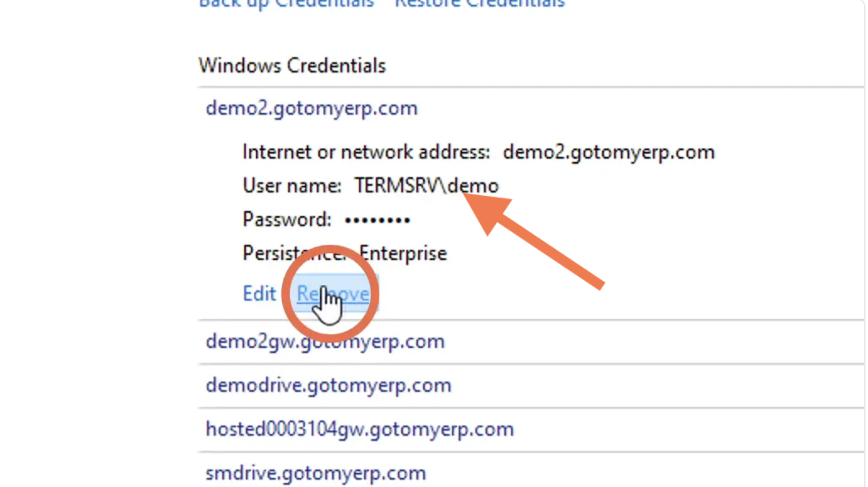Click the Enterprise persistence value

[403, 253]
